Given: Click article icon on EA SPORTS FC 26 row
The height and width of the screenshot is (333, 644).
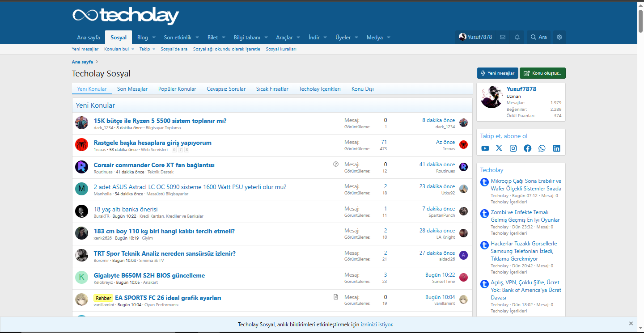Looking at the screenshot, I should point(336,297).
